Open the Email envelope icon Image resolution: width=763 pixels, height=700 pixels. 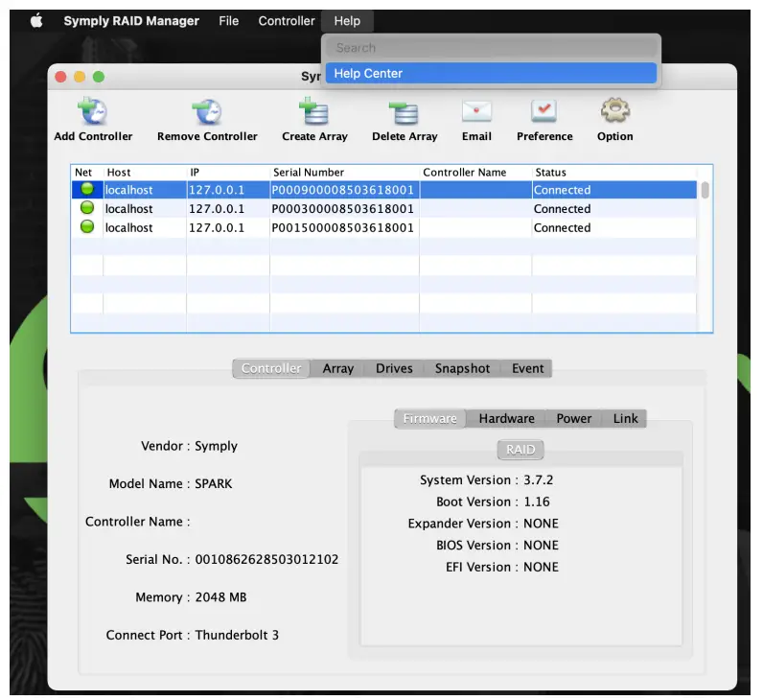click(476, 111)
